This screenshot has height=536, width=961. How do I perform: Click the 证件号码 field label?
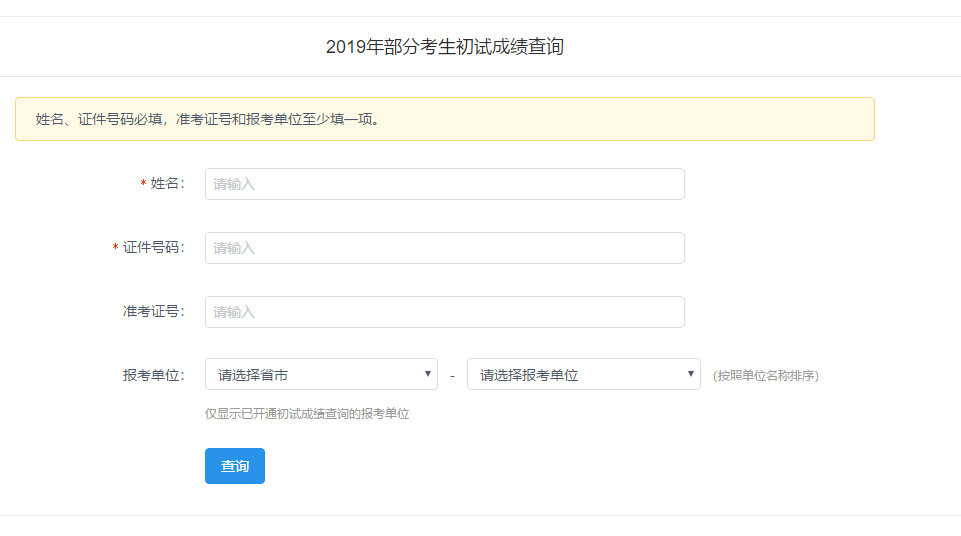point(152,248)
